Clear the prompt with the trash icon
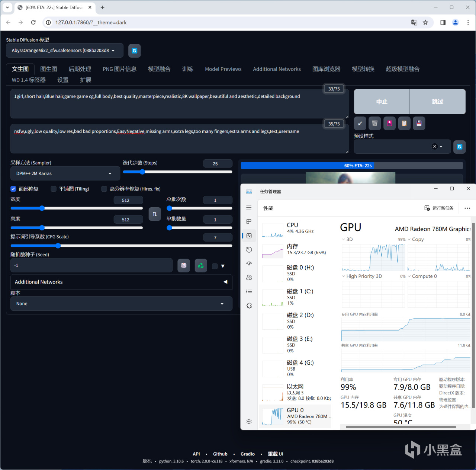Viewport: 476px width, 470px height. point(374,123)
